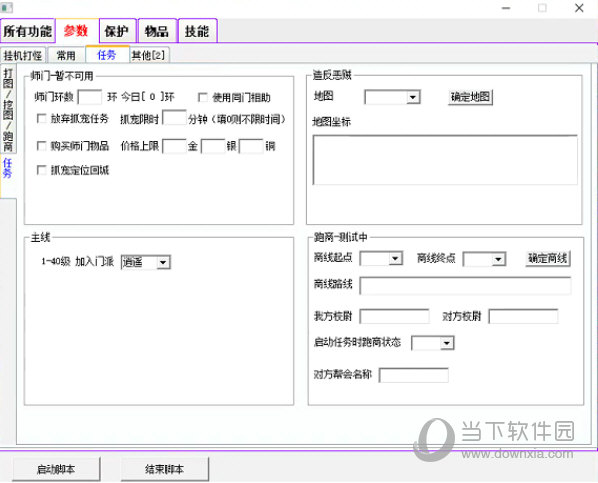The width and height of the screenshot is (598, 483).
Task: Click the 银 price limit field
Action: pos(213,146)
